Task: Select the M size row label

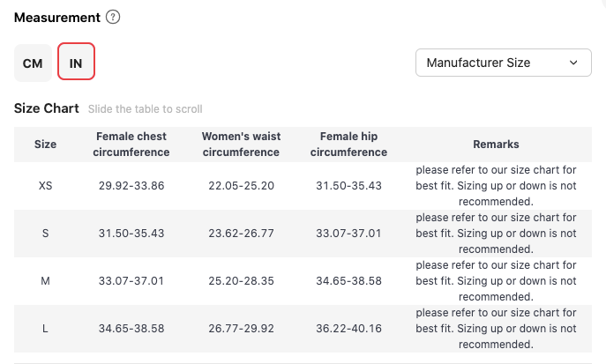Action: [45, 281]
